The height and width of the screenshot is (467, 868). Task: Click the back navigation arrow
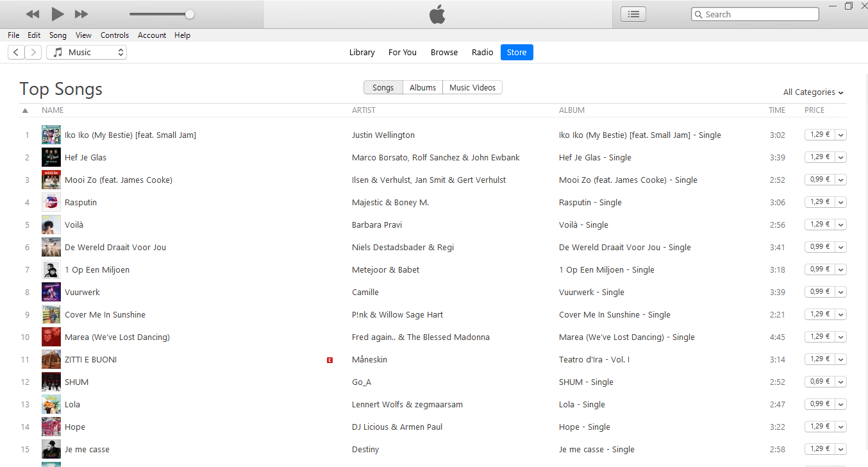[x=15, y=52]
